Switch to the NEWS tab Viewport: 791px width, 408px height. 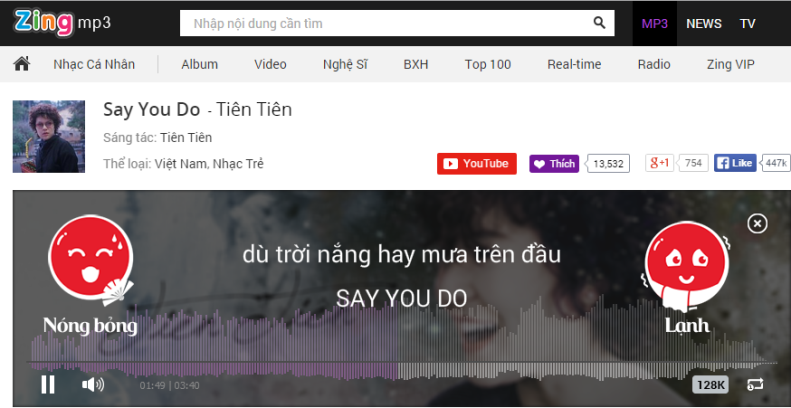click(704, 23)
